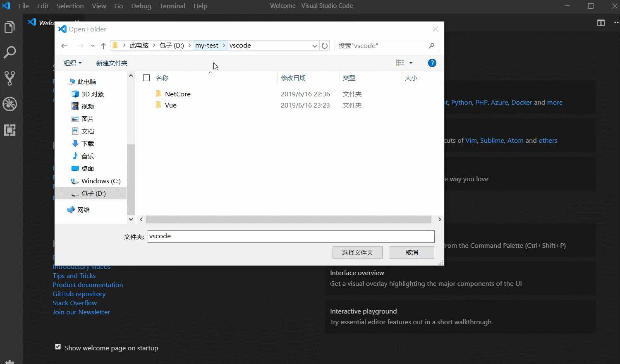Click the 选择文件夹 button
This screenshot has height=364, width=620.
point(357,252)
